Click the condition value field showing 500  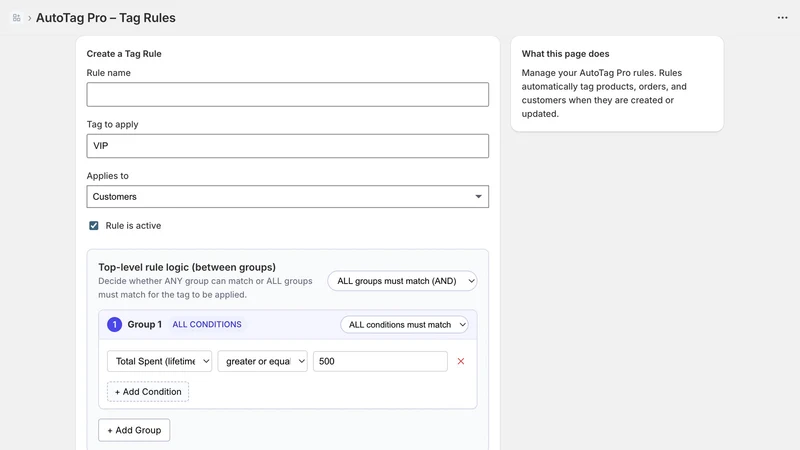[x=380, y=361]
